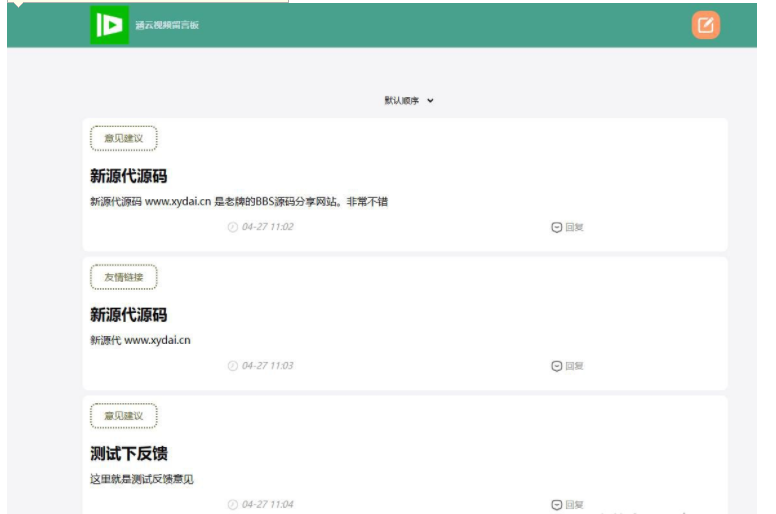Click the clock icon beside 04-27 11:04
This screenshot has height=514, width=776.
click(x=233, y=505)
